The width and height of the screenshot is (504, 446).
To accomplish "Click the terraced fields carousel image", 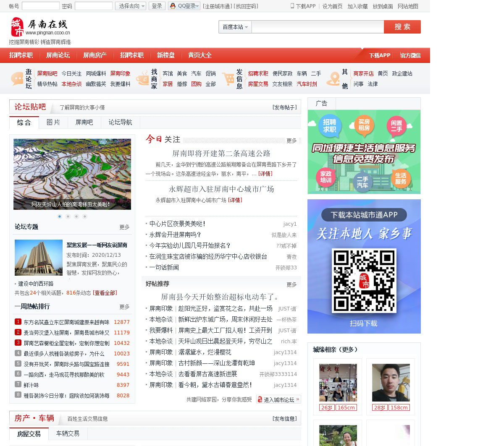I will pyautogui.click(x=72, y=174).
